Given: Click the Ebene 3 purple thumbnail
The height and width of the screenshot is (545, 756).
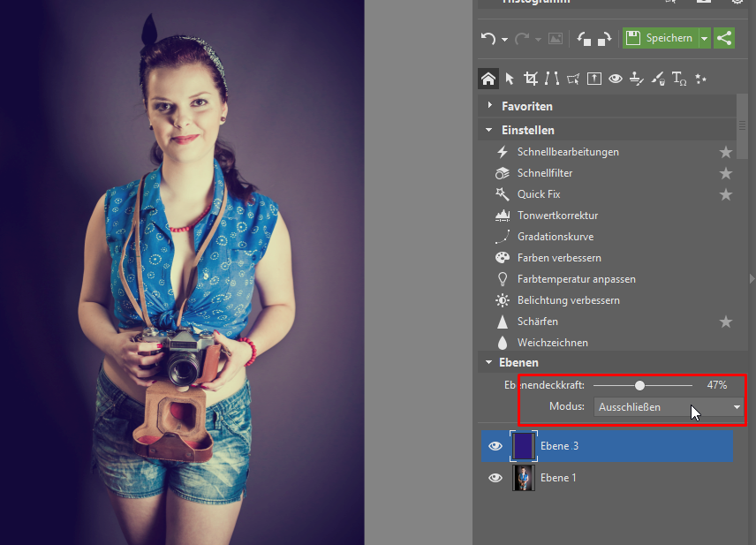Looking at the screenshot, I should tap(524, 446).
